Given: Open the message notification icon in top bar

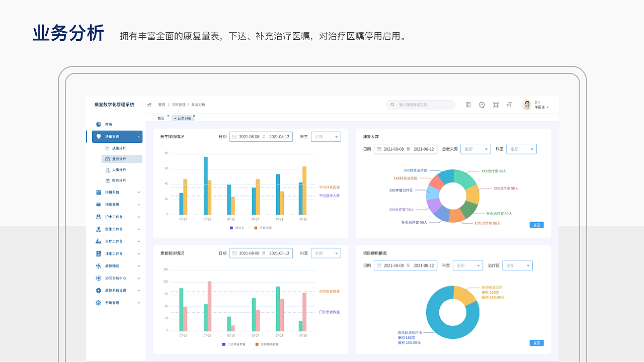Looking at the screenshot, I should pyautogui.click(x=481, y=105).
